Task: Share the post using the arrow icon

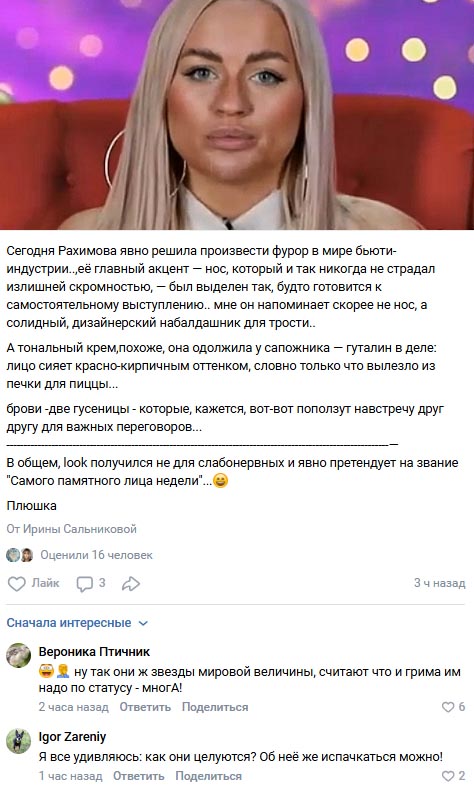Action: (131, 583)
